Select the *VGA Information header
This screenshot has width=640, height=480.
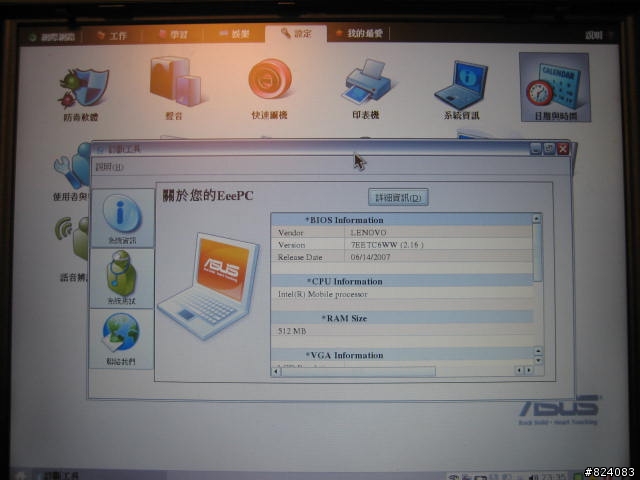click(344, 355)
